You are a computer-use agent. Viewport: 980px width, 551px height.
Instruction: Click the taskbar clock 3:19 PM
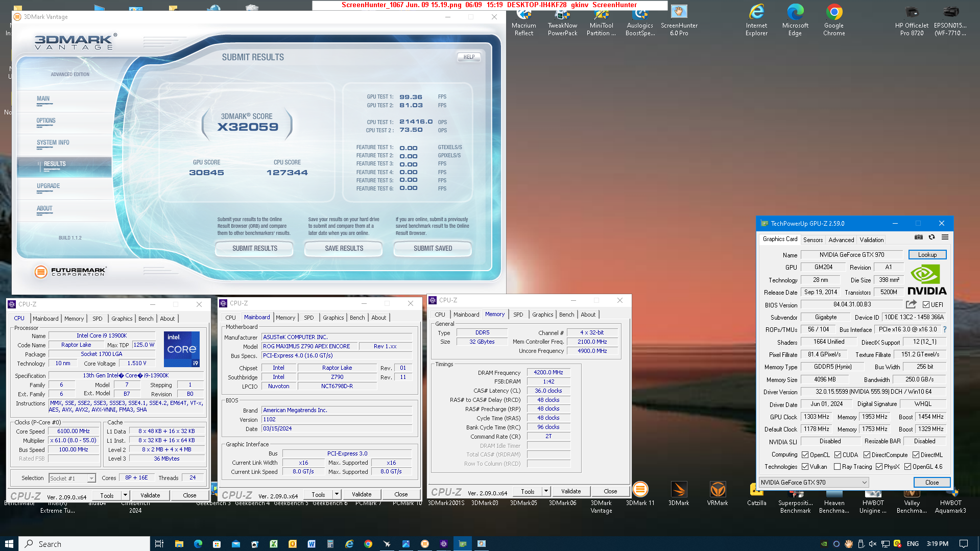click(x=937, y=544)
